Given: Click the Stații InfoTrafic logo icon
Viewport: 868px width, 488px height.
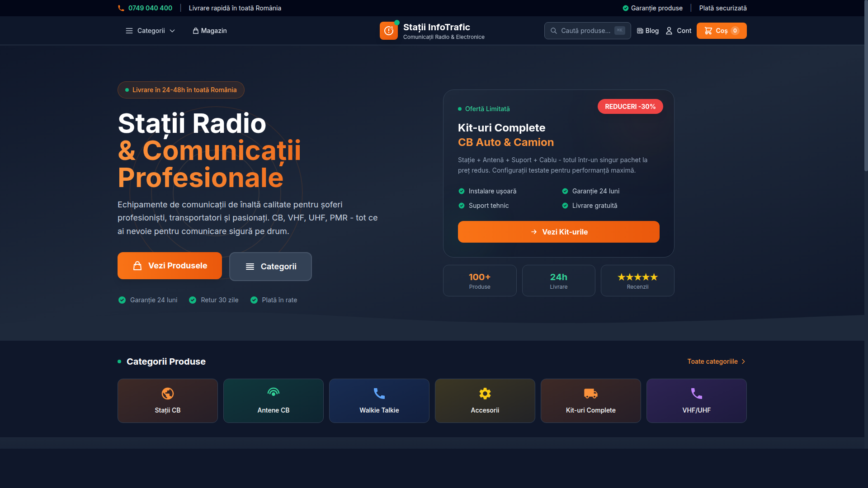Looking at the screenshot, I should [389, 30].
